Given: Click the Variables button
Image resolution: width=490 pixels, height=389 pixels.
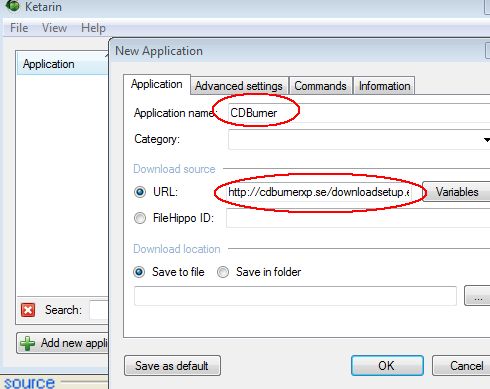Looking at the screenshot, I should 457,192.
